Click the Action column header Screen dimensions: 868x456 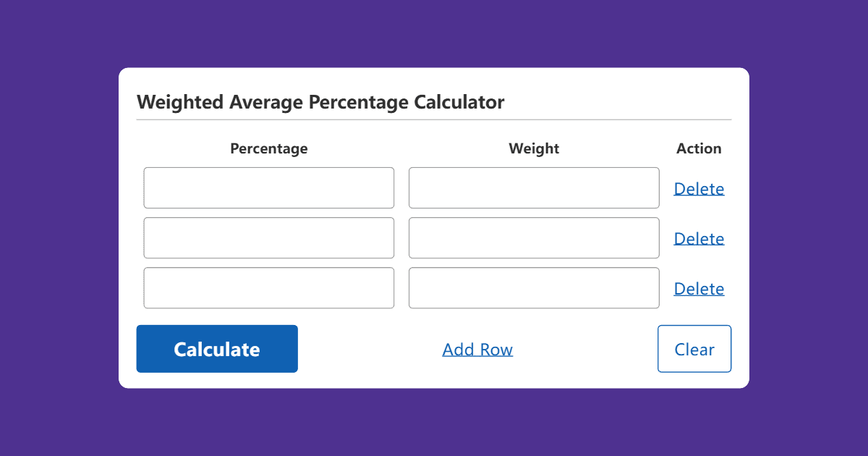[699, 148]
